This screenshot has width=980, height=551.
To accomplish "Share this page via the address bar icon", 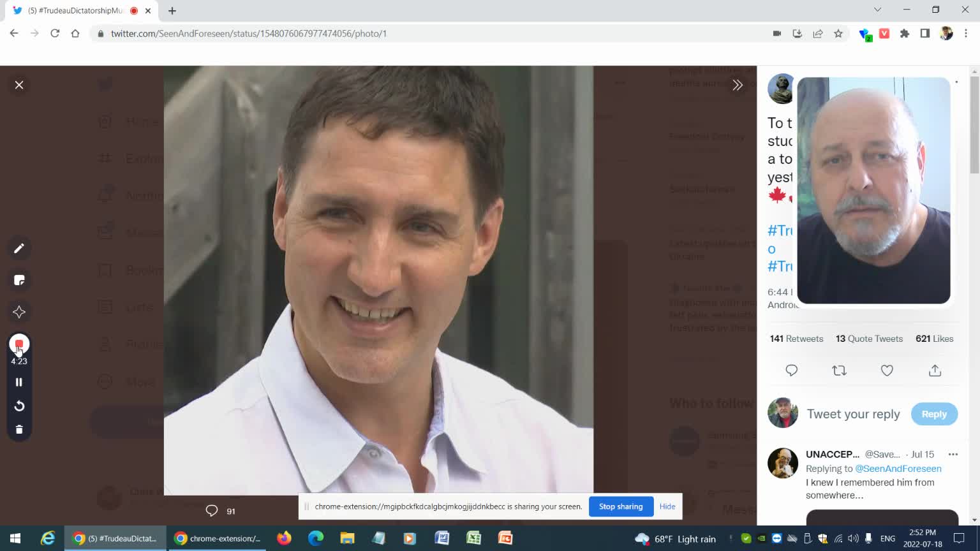I will coord(817,34).
